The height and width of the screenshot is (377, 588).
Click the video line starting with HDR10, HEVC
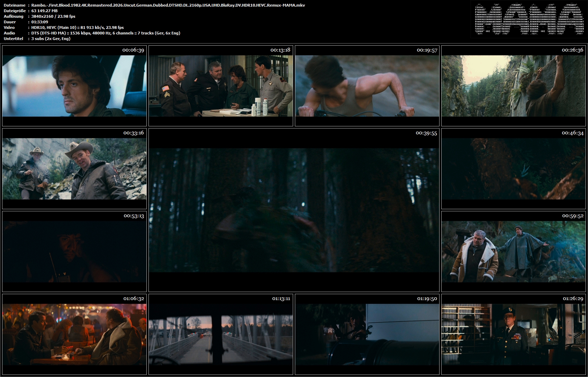(x=77, y=28)
